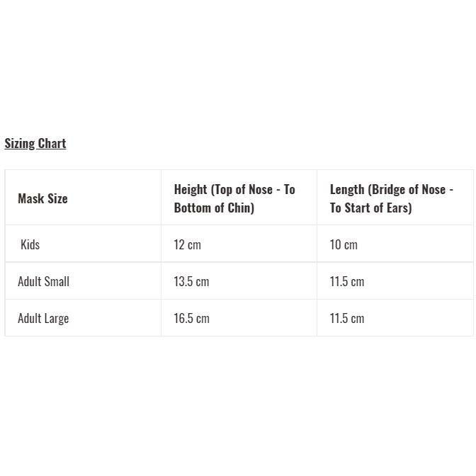Click the bold word Height in header
This screenshot has height=476, width=476.
191,189
